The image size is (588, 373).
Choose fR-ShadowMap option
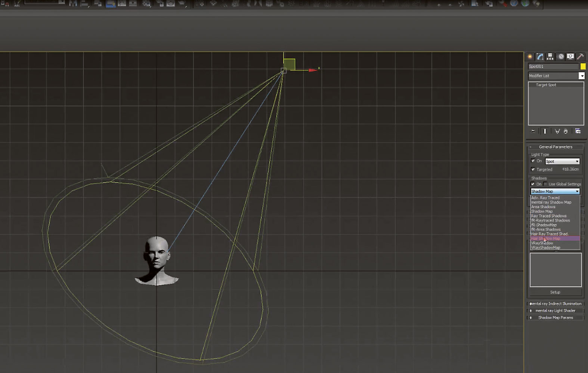point(555,225)
